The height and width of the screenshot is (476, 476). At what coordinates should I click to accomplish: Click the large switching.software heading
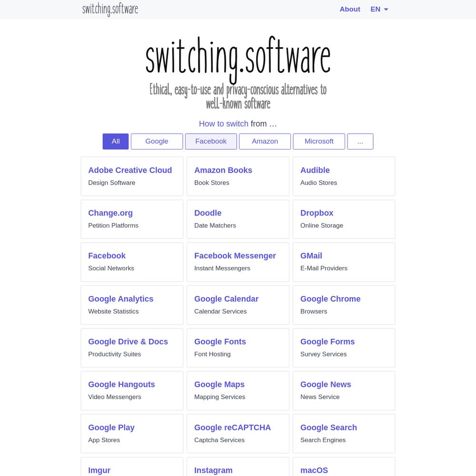pyautogui.click(x=238, y=59)
